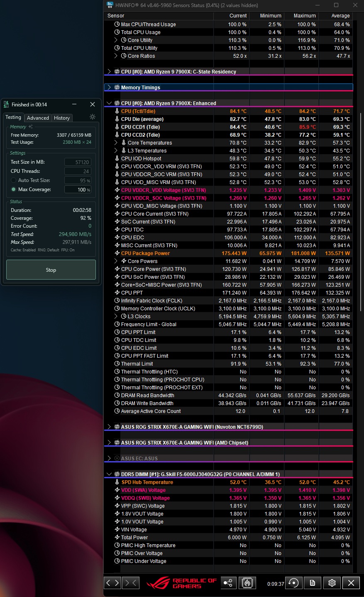Expand the AMD Chipset sensor group
The width and height of the screenshot is (364, 597).
pos(109,443)
